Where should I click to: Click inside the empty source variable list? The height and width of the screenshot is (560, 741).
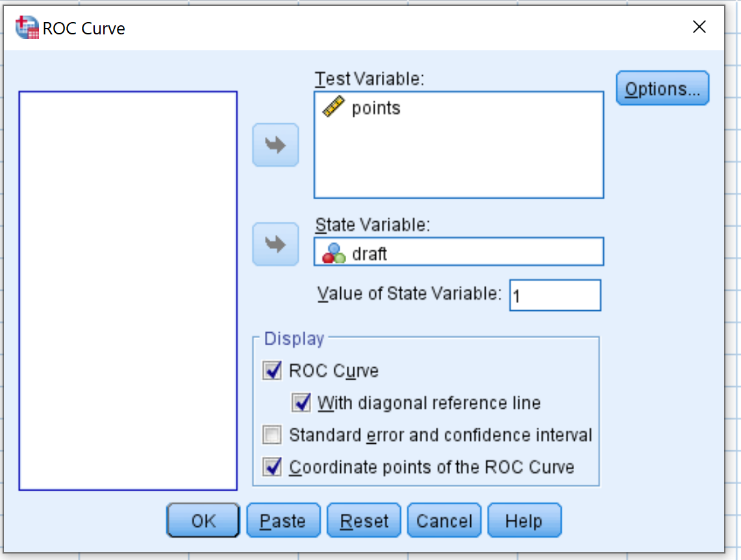pyautogui.click(x=128, y=291)
